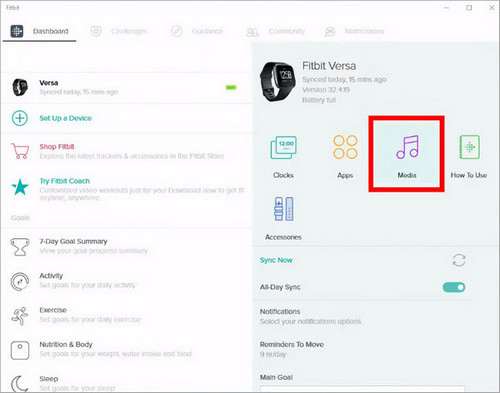This screenshot has width=500, height=393.
Task: Switch to the Community tab
Action: pyautogui.click(x=275, y=31)
